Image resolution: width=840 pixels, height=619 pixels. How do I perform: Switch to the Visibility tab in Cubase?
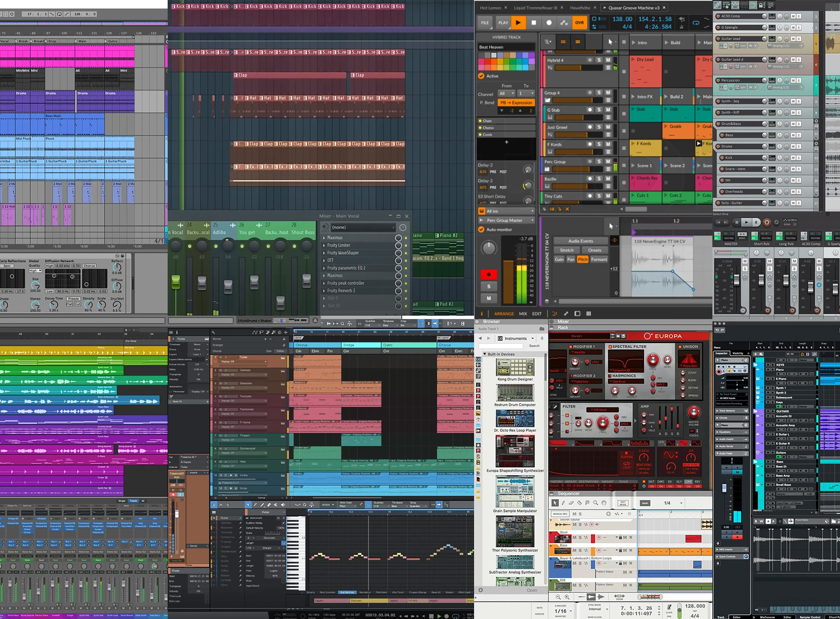(x=738, y=353)
